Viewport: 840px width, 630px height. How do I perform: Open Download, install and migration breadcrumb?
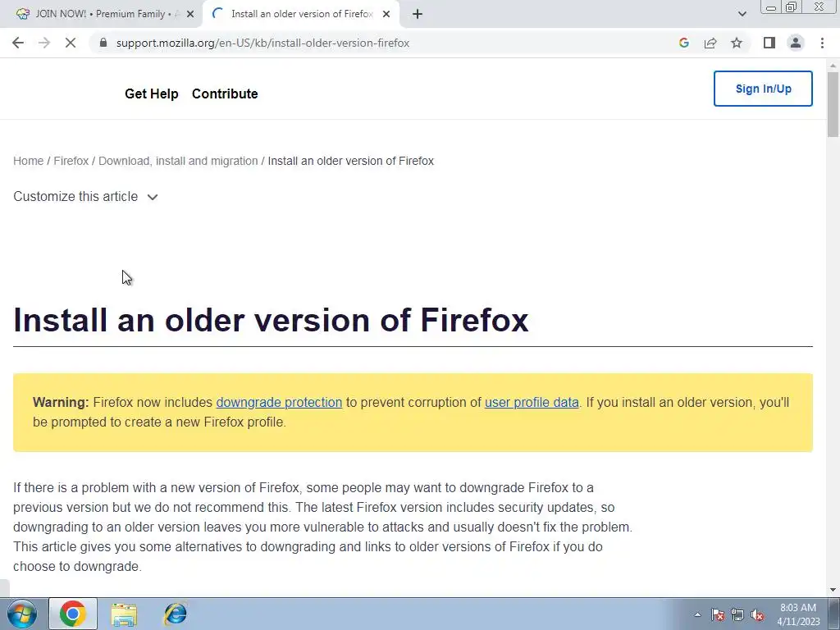[178, 161]
